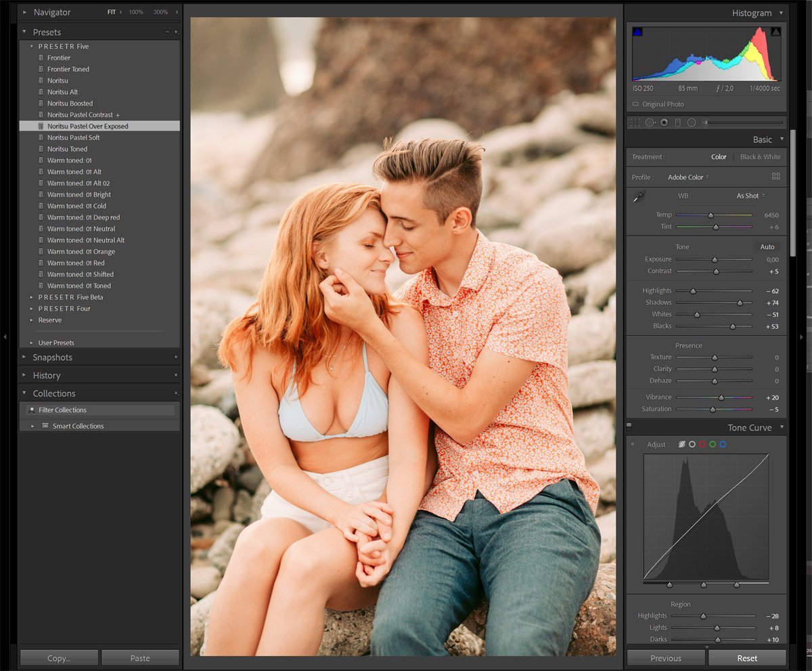Expand the Snapshots panel
This screenshot has height=671, width=812.
[x=24, y=357]
